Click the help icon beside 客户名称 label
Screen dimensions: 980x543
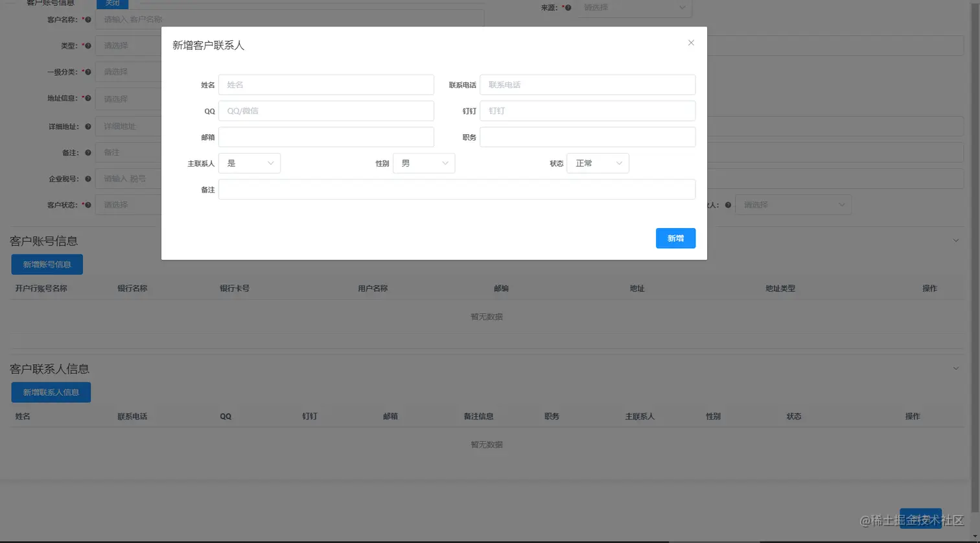pos(89,19)
